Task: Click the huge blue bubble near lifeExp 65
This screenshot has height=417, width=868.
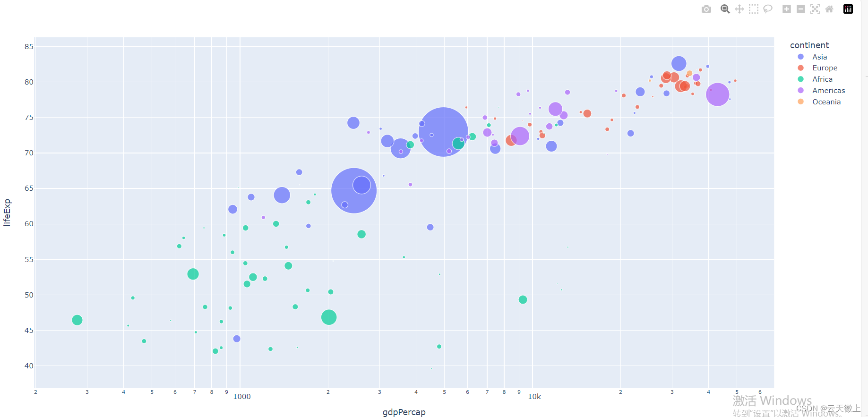Action: (x=354, y=190)
